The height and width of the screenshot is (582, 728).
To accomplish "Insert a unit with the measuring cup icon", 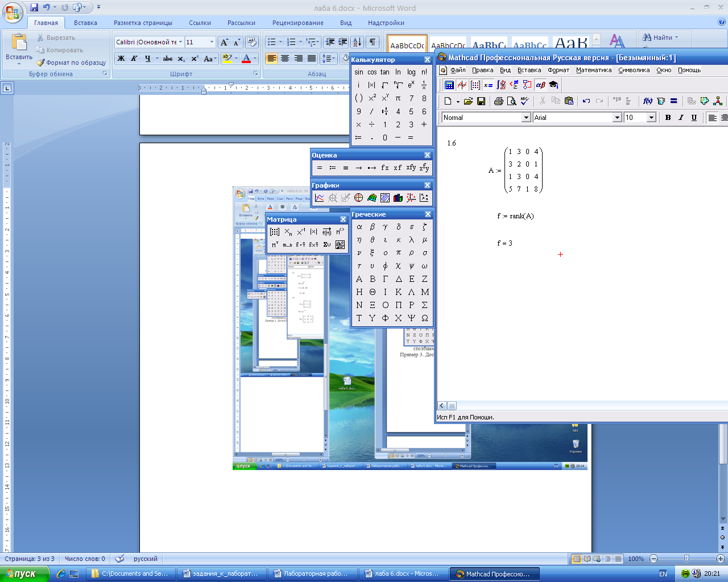I will (661, 101).
